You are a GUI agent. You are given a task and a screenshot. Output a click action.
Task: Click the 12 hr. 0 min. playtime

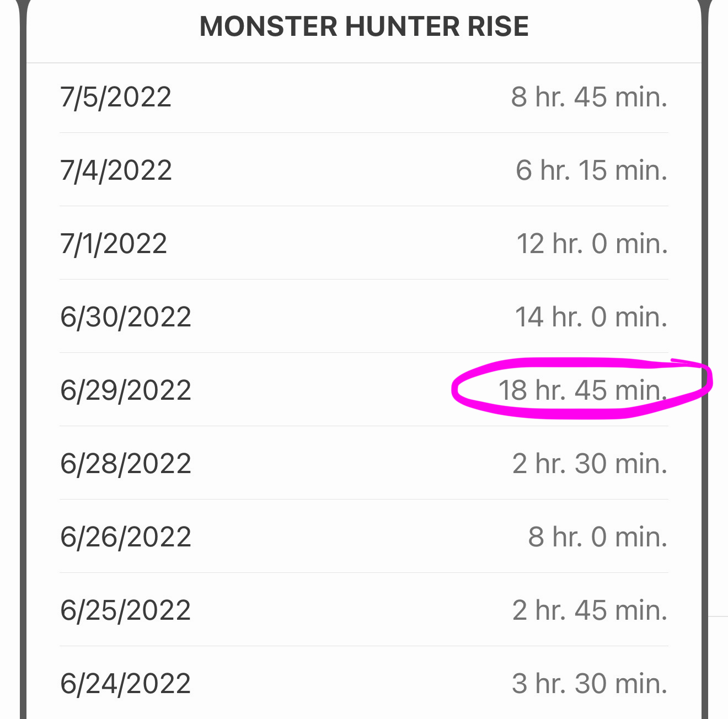[592, 244]
